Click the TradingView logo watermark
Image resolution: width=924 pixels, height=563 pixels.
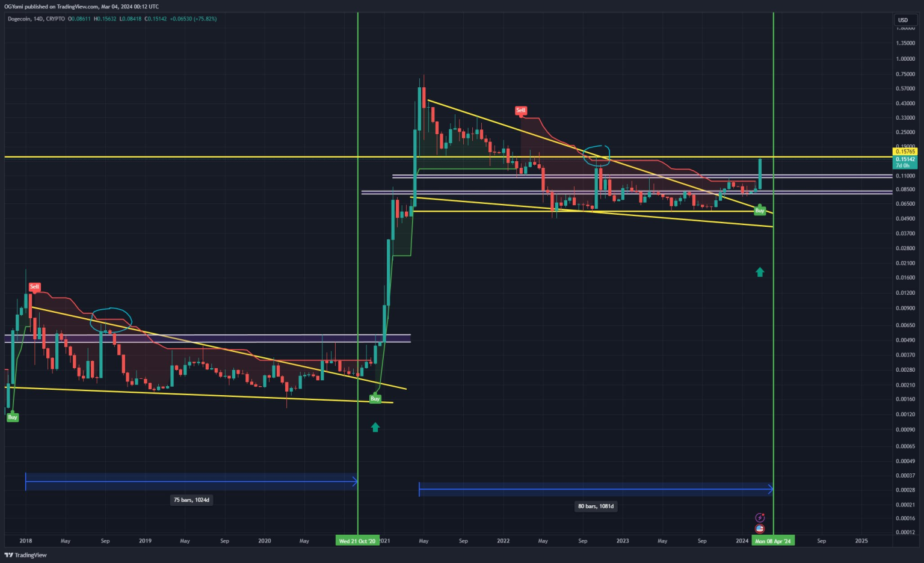(26, 555)
